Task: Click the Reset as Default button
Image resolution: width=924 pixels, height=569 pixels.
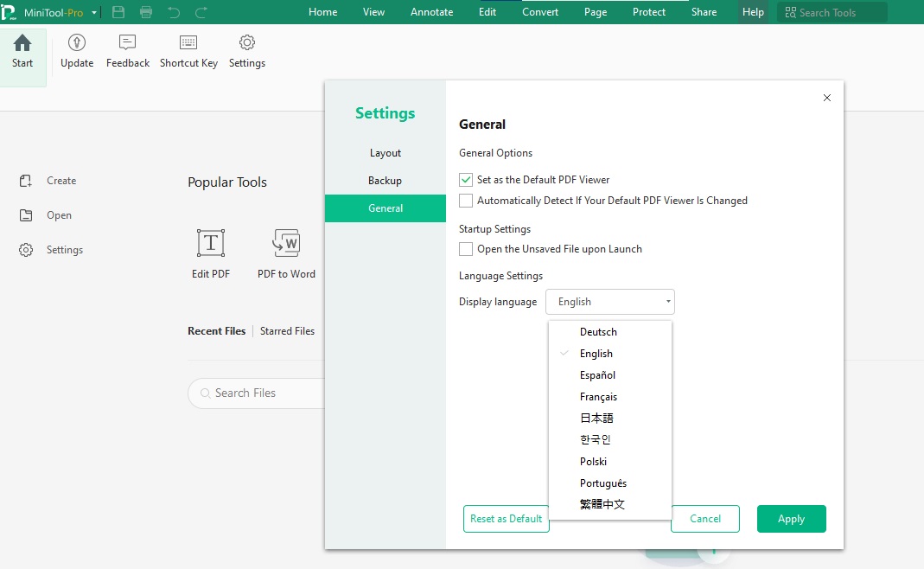Action: (506, 519)
